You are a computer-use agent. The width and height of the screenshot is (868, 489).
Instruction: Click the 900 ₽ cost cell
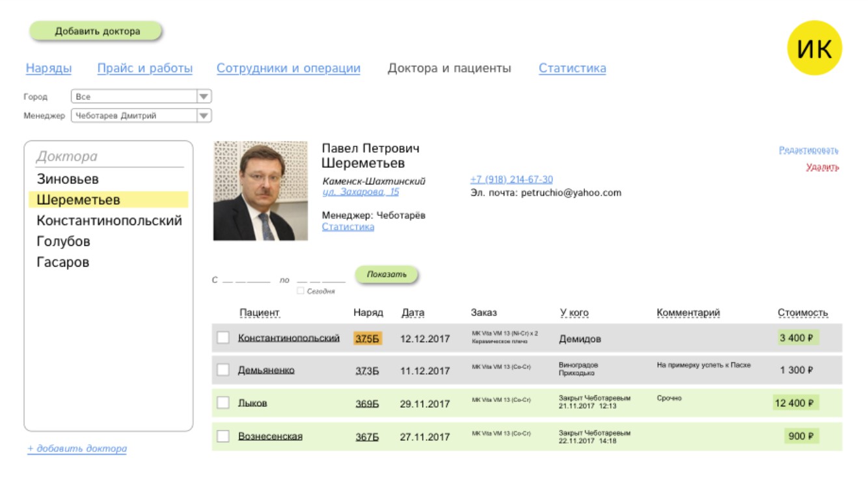point(801,436)
